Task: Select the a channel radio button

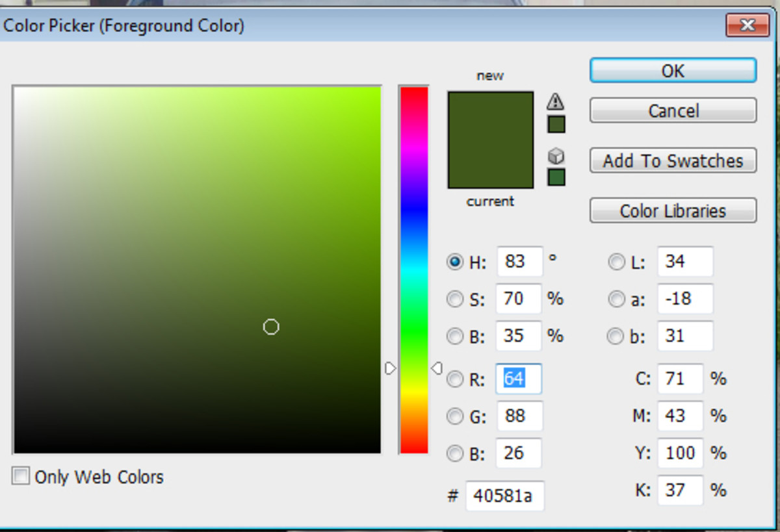Action: coord(616,299)
